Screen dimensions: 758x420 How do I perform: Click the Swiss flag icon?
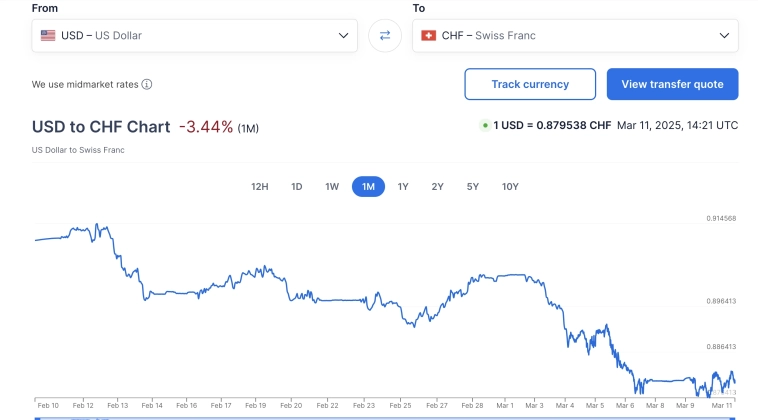429,35
